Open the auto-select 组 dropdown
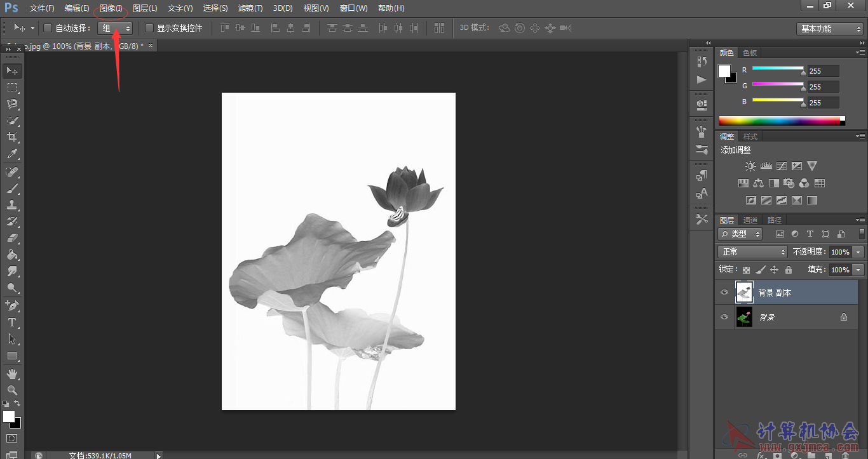The image size is (868, 459). [115, 28]
